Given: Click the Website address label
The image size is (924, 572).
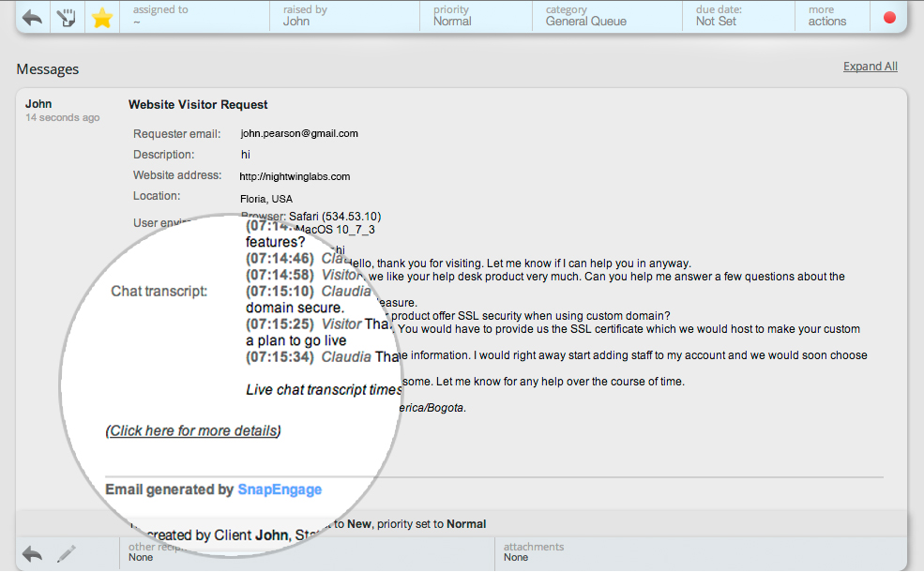Looking at the screenshot, I should pyautogui.click(x=177, y=175).
